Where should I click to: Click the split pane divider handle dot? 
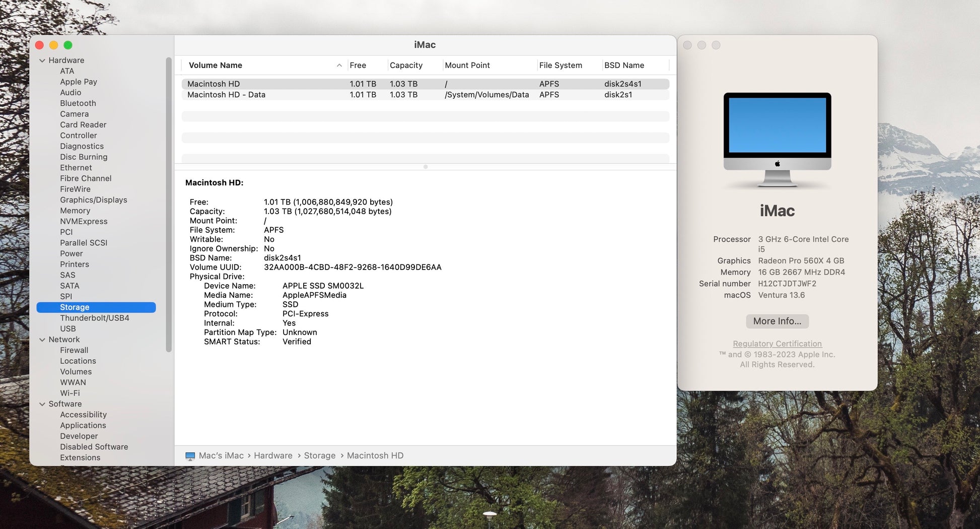426,167
